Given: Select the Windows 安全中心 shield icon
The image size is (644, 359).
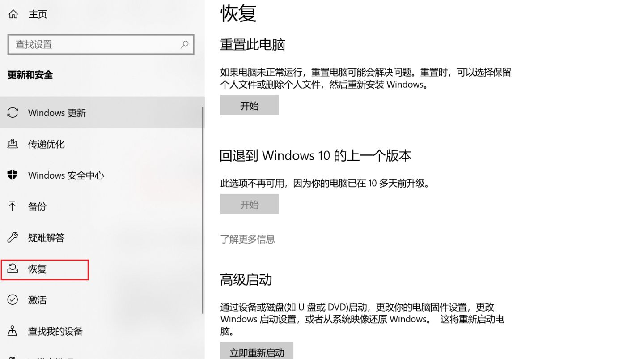Looking at the screenshot, I should pos(13,175).
